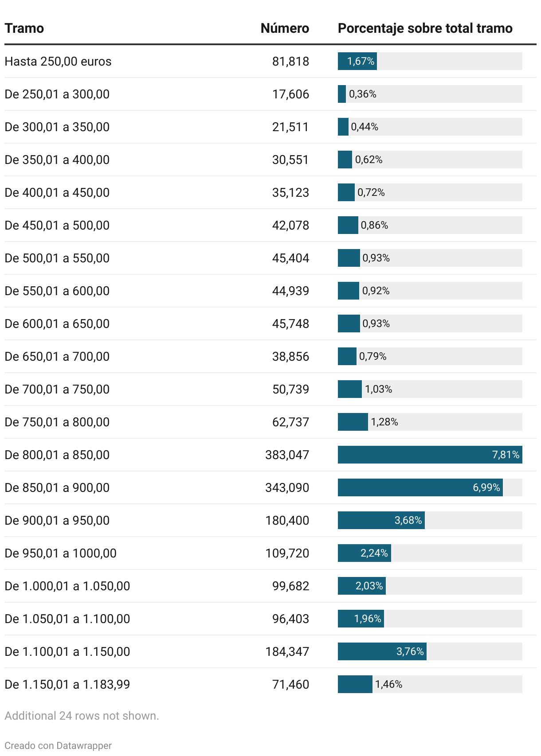Select the number 383,047 cell
Screen dimensions: 541x756
(x=287, y=455)
